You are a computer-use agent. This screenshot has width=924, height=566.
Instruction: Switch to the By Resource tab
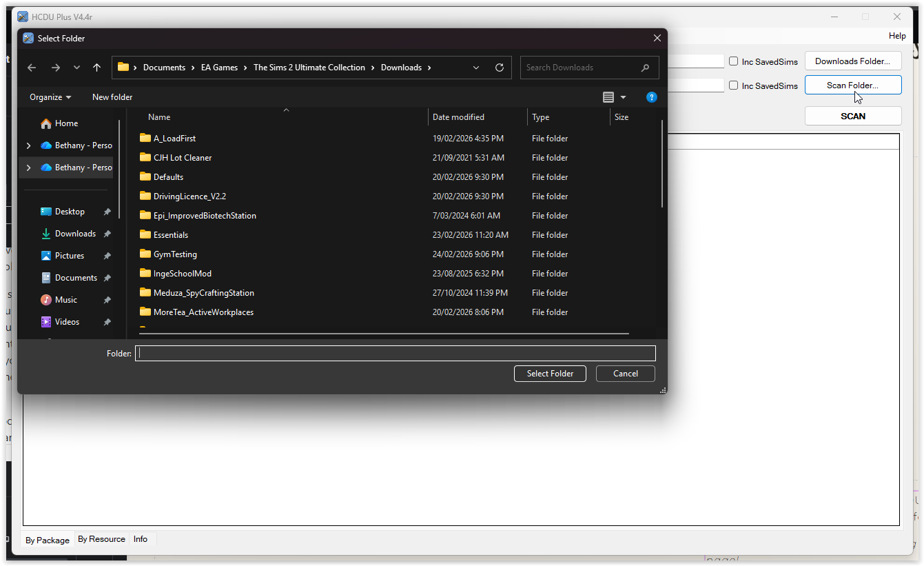pyautogui.click(x=101, y=538)
